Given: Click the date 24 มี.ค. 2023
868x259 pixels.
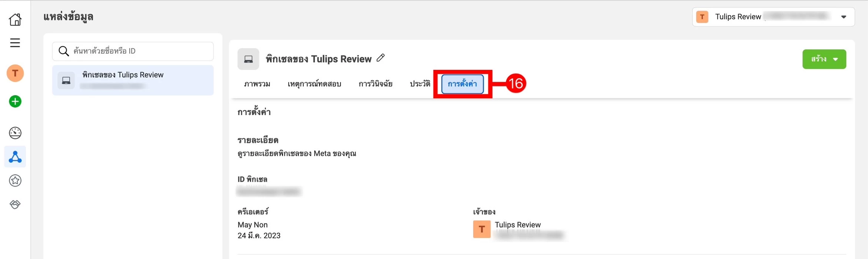Looking at the screenshot, I should pos(259,236).
